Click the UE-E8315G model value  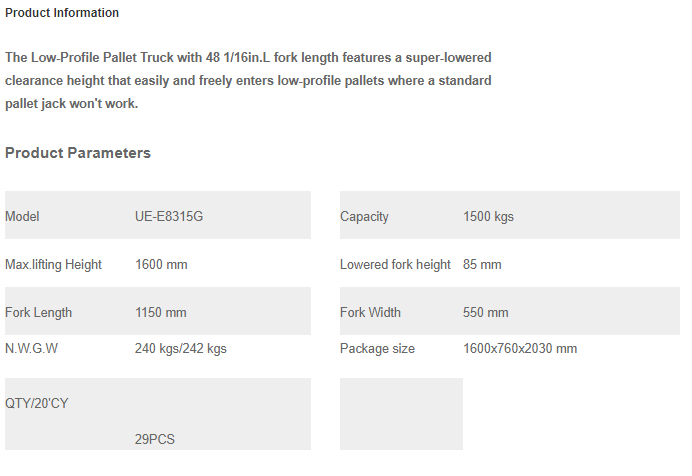[169, 217]
